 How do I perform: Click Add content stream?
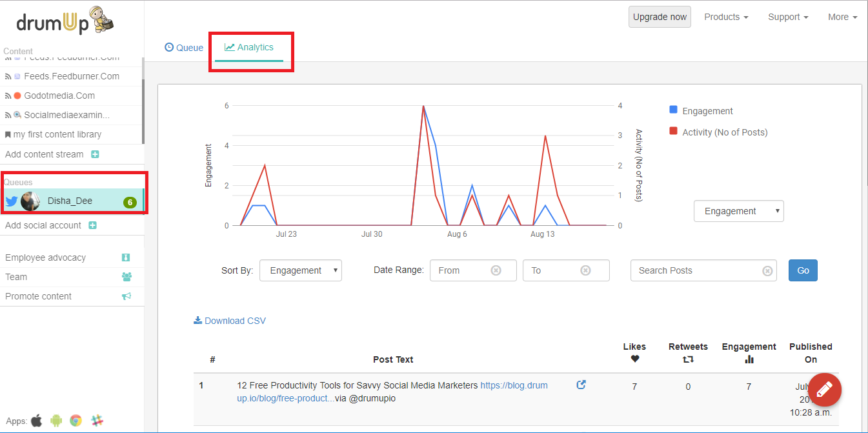(x=45, y=154)
